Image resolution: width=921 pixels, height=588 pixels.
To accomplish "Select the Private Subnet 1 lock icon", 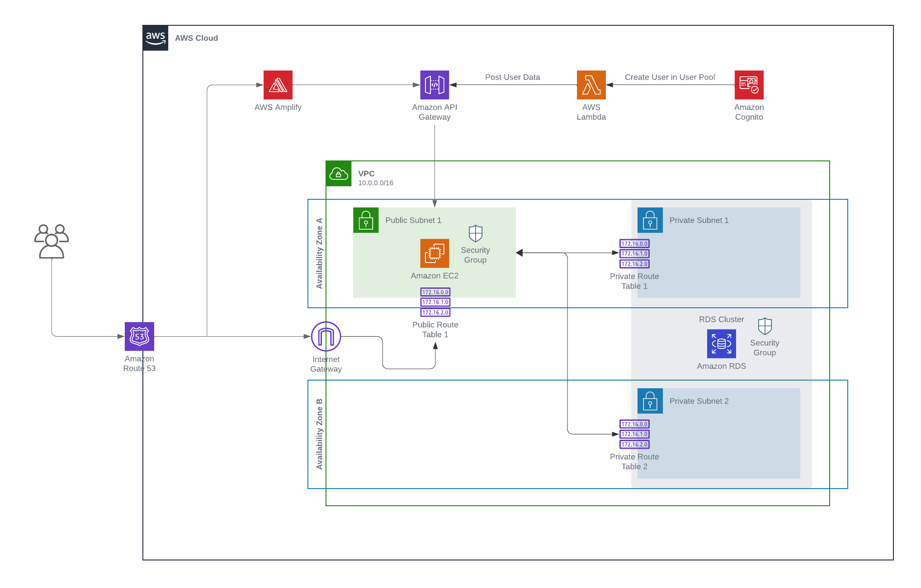I will tap(650, 220).
